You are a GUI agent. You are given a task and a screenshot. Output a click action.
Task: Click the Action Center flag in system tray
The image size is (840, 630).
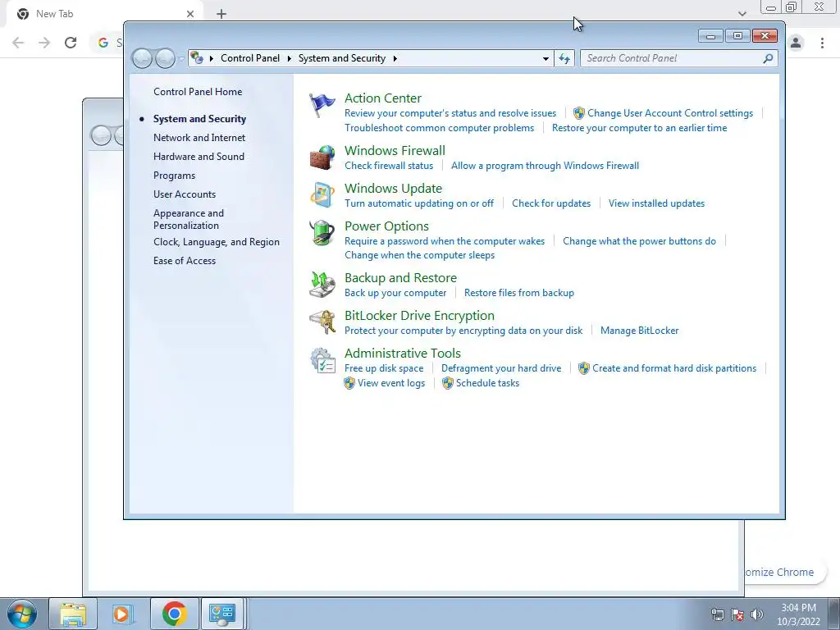click(737, 614)
